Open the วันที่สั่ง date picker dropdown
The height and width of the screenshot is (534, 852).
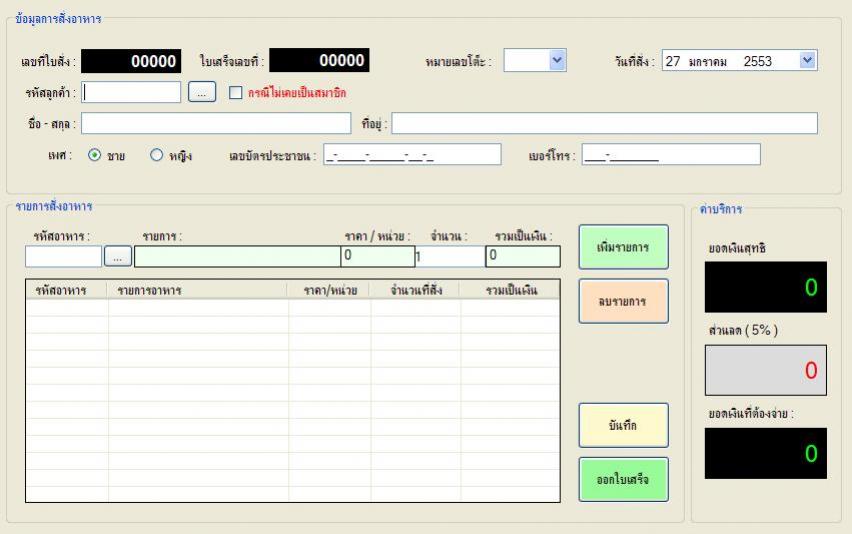[807, 61]
